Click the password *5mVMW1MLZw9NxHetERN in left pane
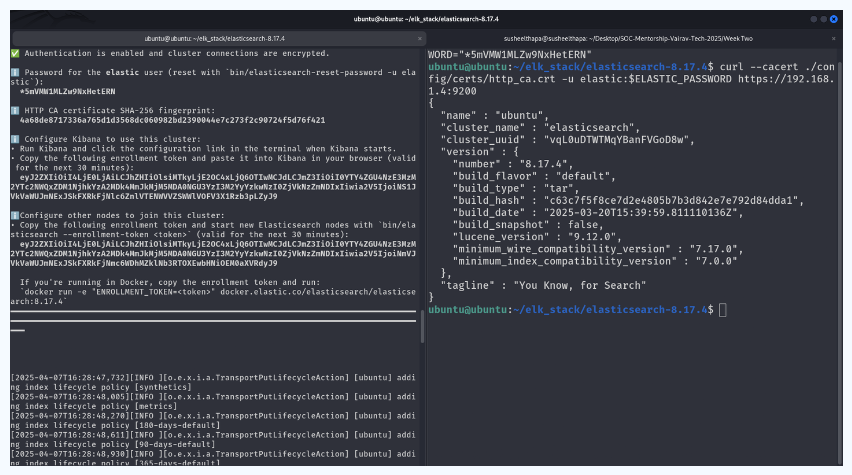 pyautogui.click(x=67, y=91)
